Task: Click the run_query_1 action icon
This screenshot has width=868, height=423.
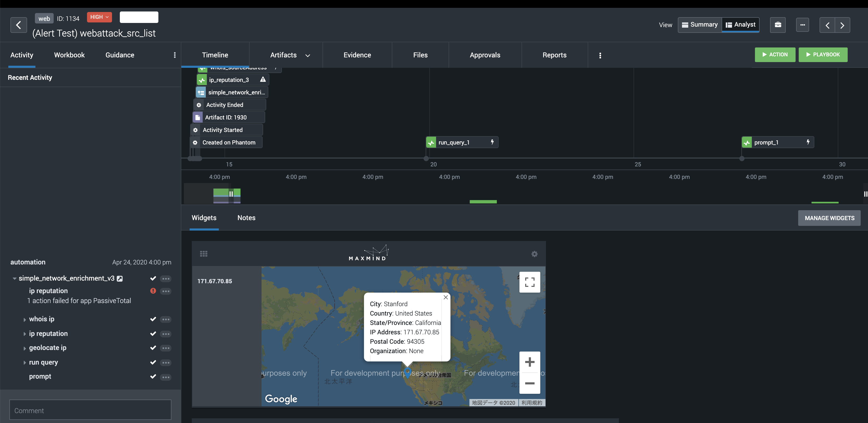Action: [x=431, y=143]
